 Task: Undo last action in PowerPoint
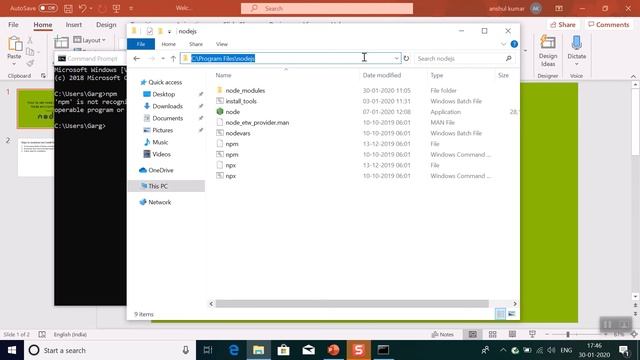click(x=82, y=8)
